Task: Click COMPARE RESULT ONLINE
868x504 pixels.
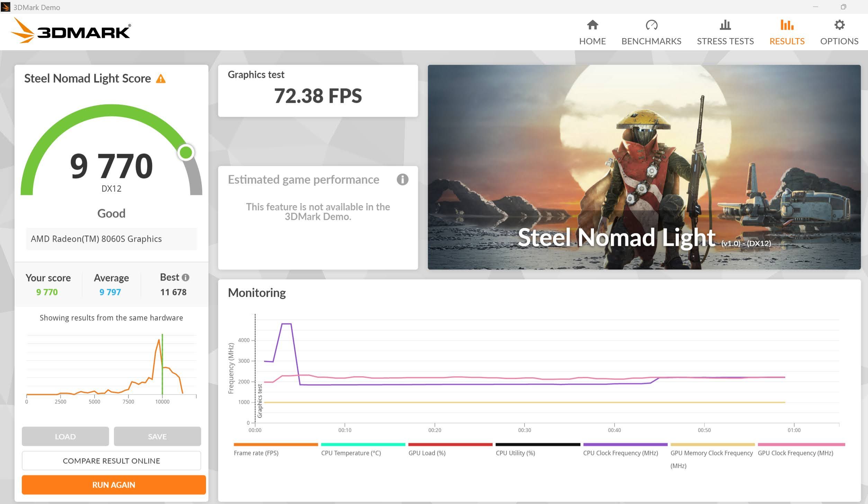Action: pos(111,461)
